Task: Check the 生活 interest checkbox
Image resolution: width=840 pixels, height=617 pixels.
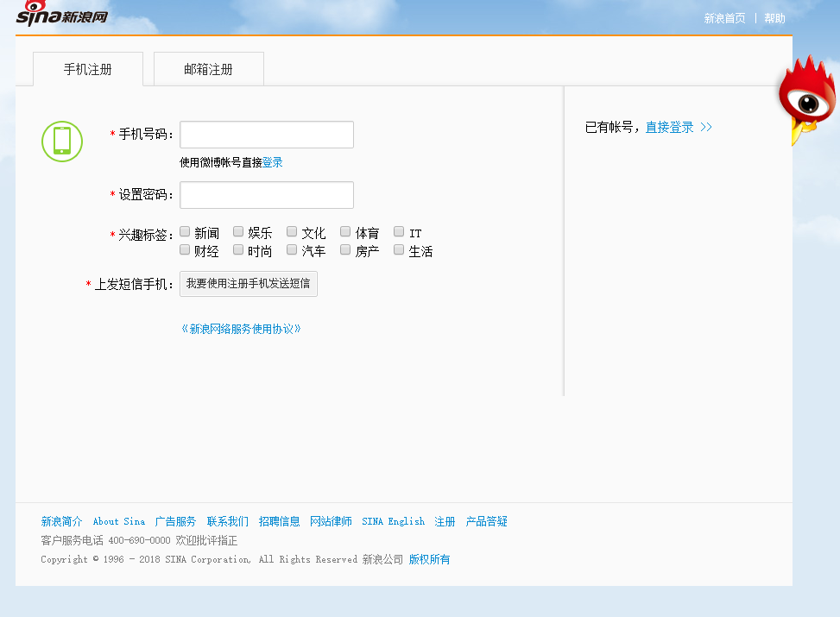Action: point(399,249)
